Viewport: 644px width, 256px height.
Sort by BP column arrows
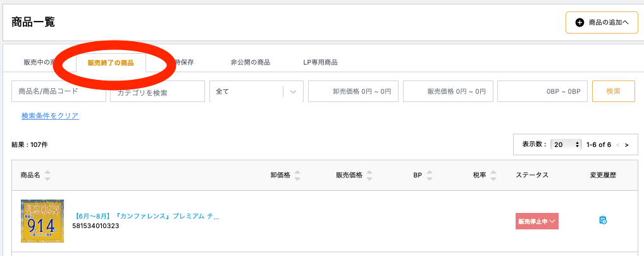(430, 176)
